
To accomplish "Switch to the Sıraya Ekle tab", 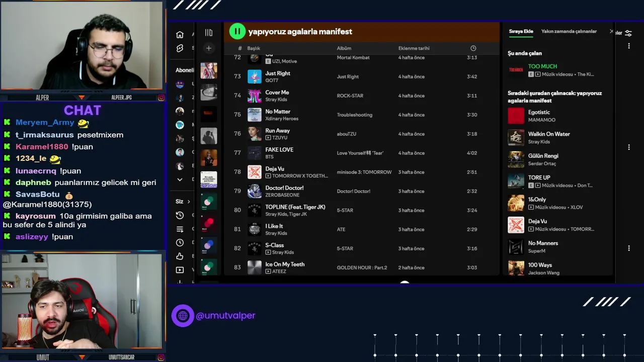I will click(521, 31).
